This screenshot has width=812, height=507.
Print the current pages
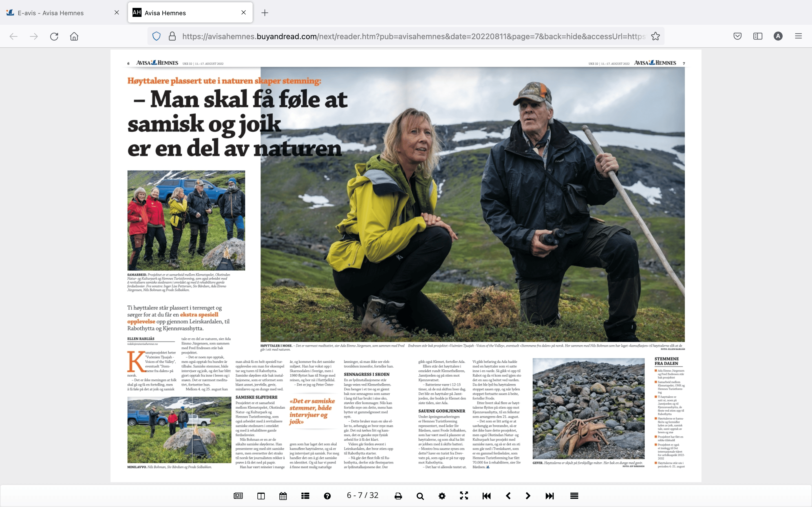(398, 496)
